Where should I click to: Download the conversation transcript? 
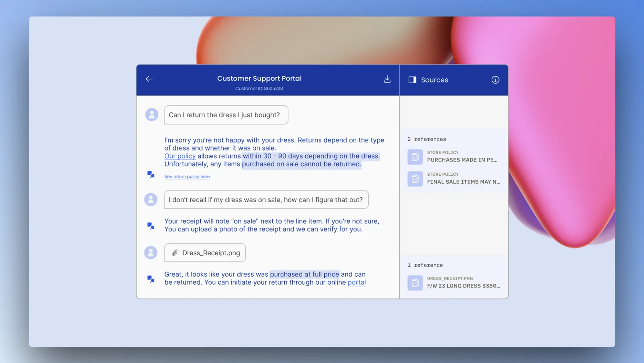[387, 79]
